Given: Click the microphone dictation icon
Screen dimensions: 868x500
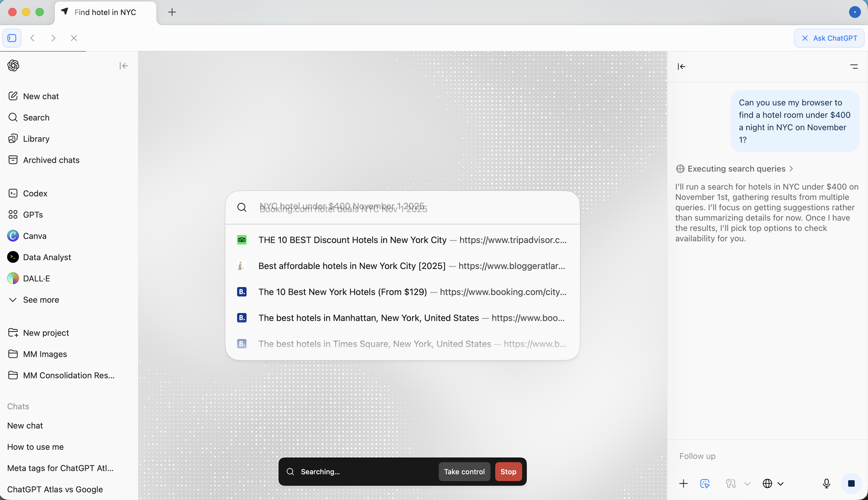Looking at the screenshot, I should pyautogui.click(x=826, y=483).
